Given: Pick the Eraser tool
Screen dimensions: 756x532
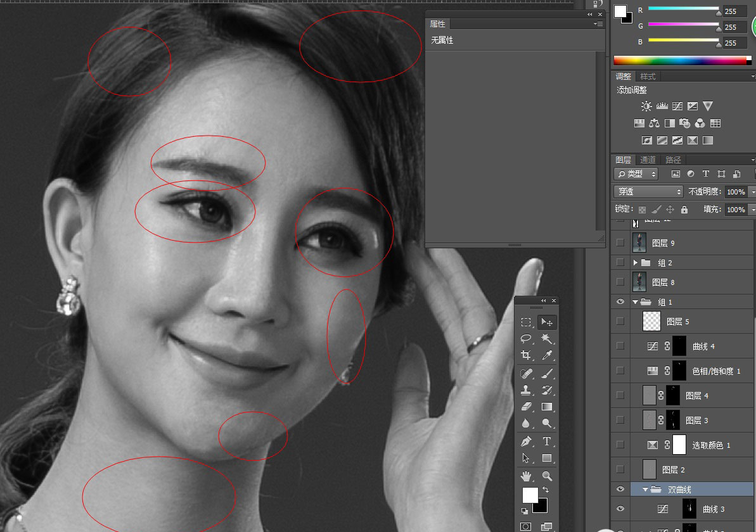Looking at the screenshot, I should click(x=526, y=407).
